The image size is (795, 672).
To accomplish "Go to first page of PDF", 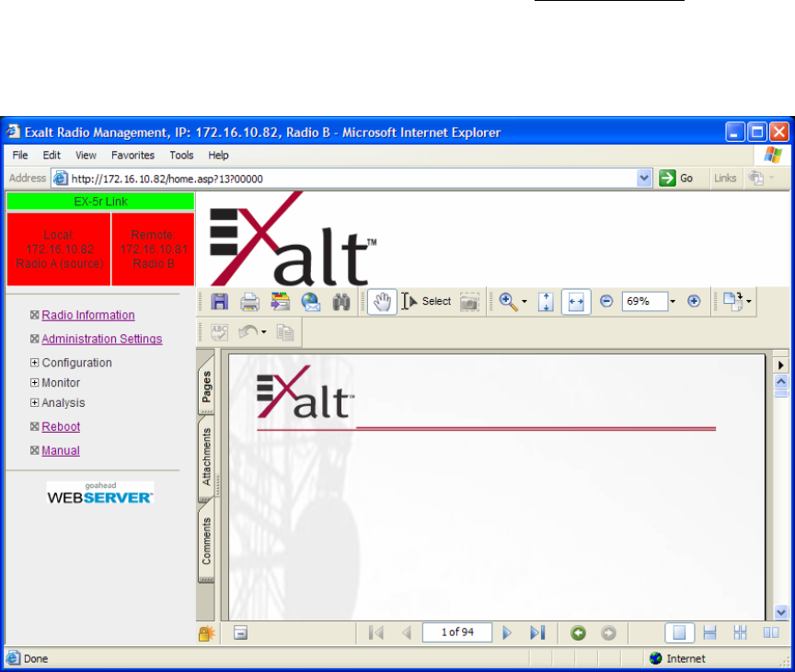I will pyautogui.click(x=375, y=633).
